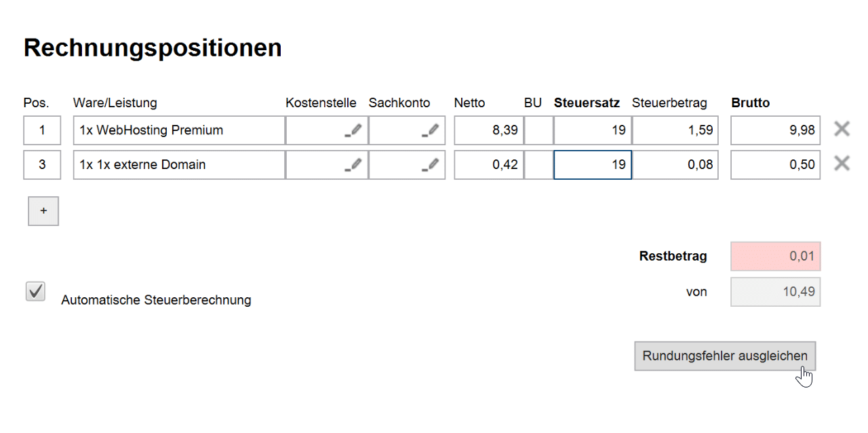Screen dimensions: 868x433
Task: Click Rundungsfehler ausgleichen button
Action: [x=725, y=356]
